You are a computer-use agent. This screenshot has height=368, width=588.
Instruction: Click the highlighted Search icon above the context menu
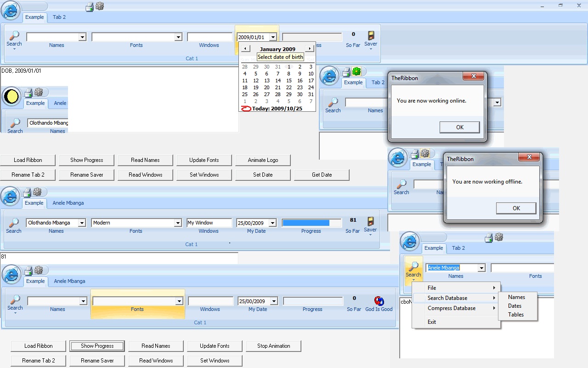coord(413,267)
